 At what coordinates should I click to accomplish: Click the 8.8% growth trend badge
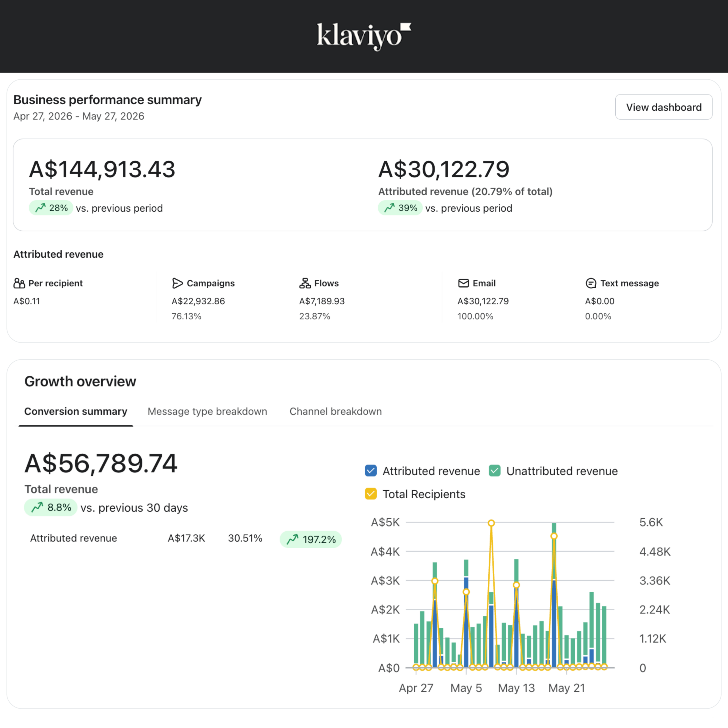(50, 508)
